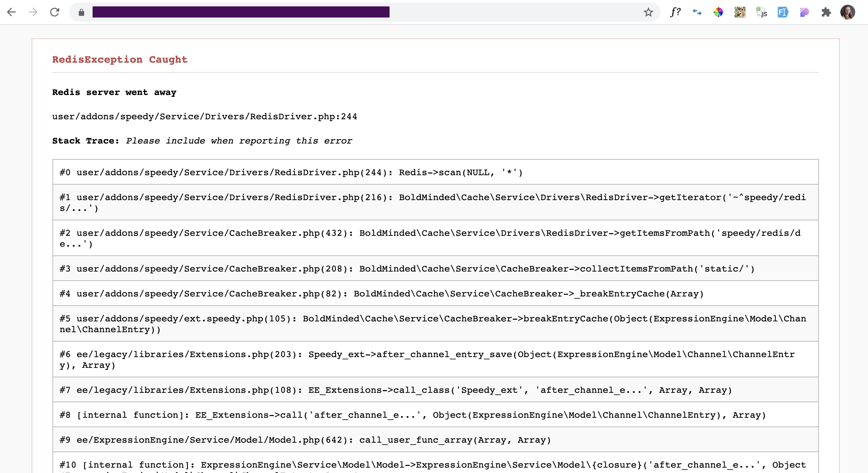The image size is (868, 473).
Task: Open the blue F extension icon
Action: coord(783,12)
